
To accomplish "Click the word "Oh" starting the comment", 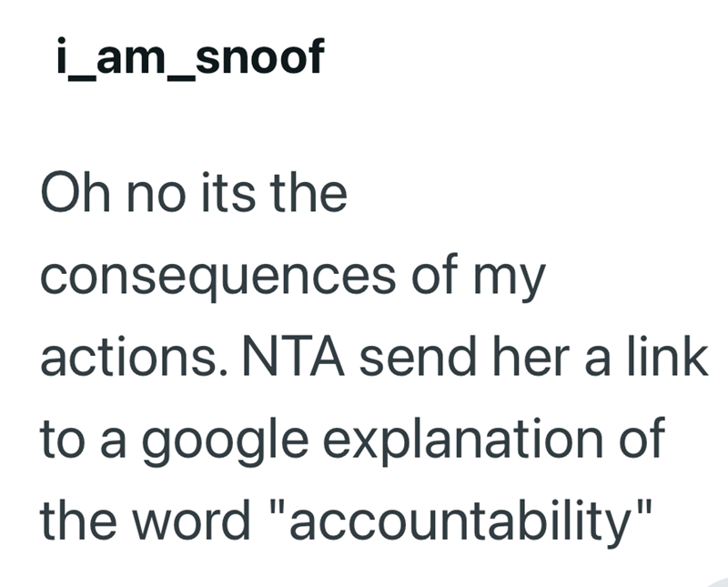I will tap(76, 192).
